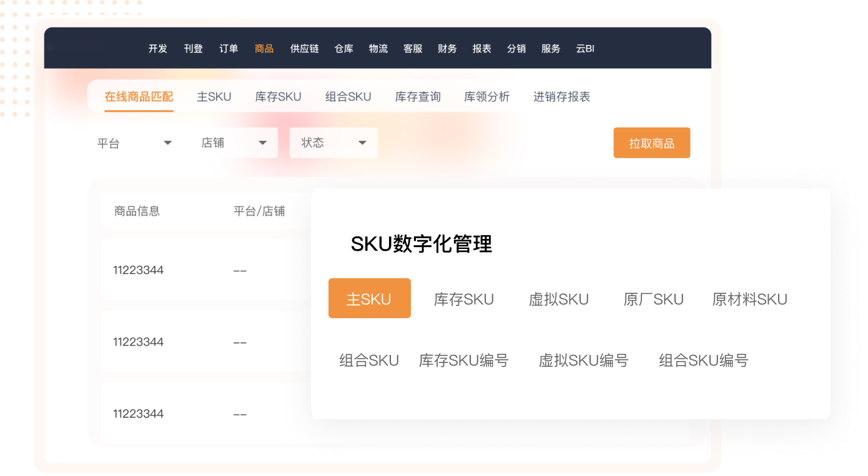Viewport: 868px width, 476px height.
Task: Open the 组合SKU tab in the sub navigation
Action: click(348, 97)
